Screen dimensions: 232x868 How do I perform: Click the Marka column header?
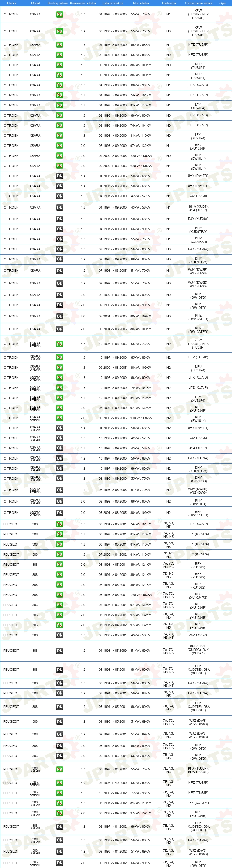(x=12, y=3)
